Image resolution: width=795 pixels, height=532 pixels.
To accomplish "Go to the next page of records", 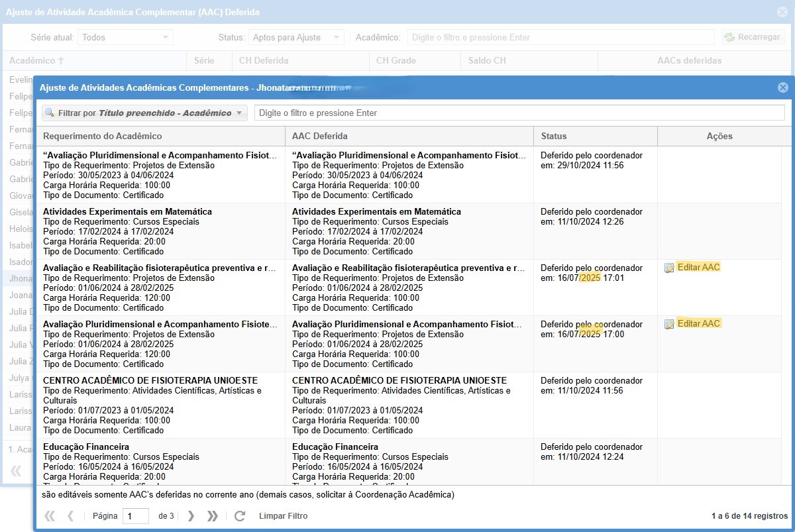I will (191, 516).
